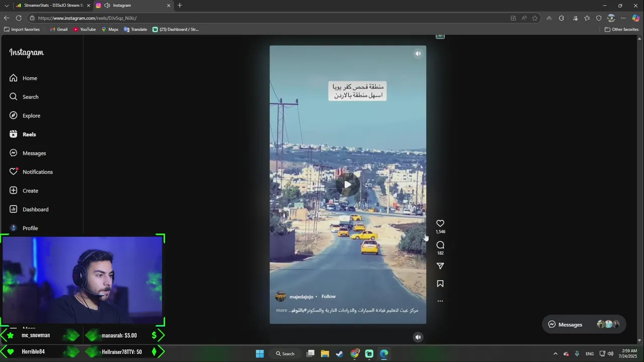Save the reel with bookmark icon

pyautogui.click(x=440, y=284)
